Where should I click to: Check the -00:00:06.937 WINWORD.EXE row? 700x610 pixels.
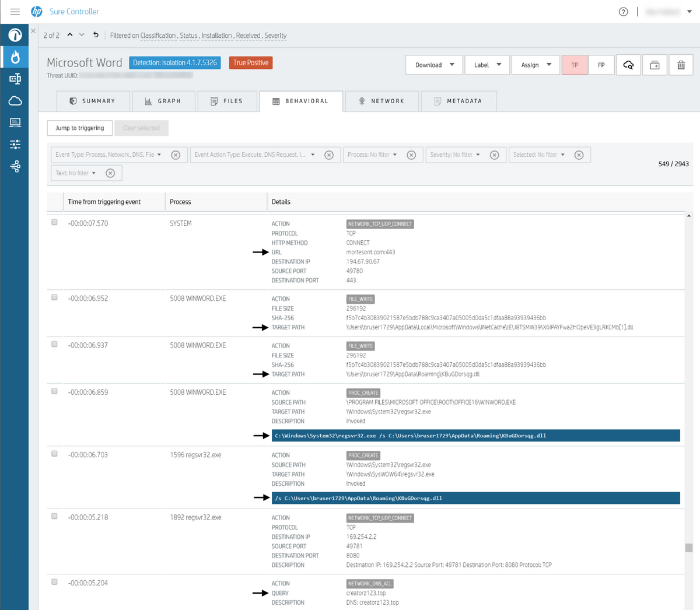coord(54,344)
